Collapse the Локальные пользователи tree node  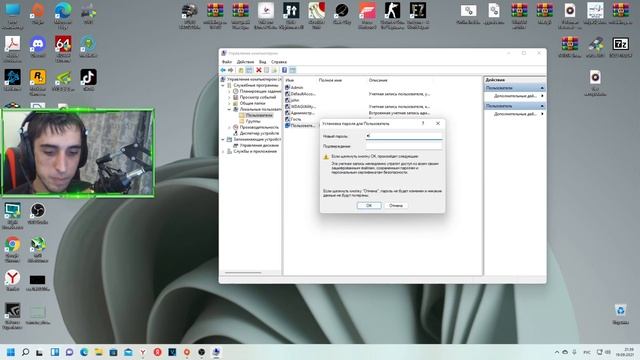229,109
